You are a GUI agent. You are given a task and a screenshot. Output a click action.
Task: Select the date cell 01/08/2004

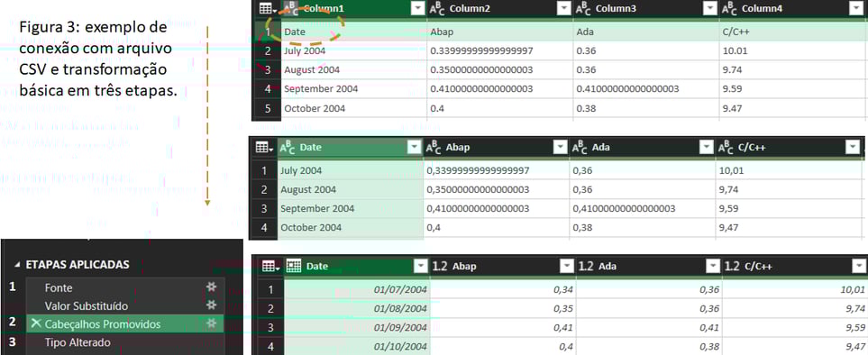tap(357, 308)
